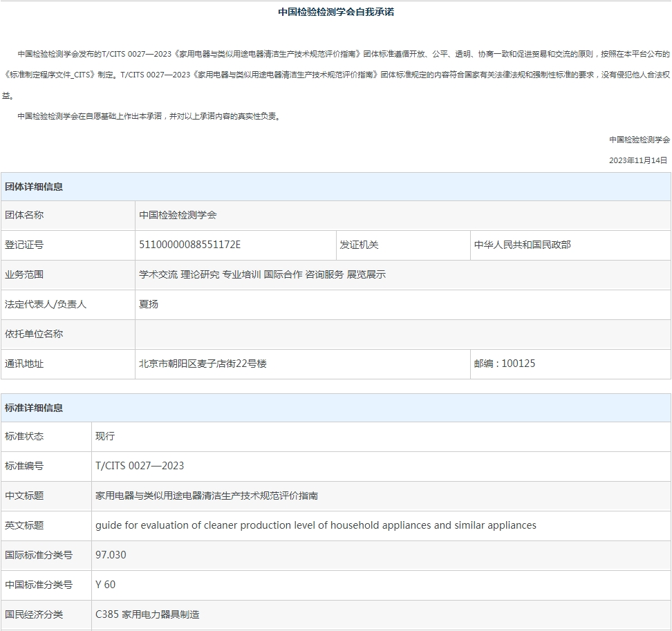This screenshot has height=631, width=672.
Task: Select T/CITS 0027—2023 in the 标准编号 row
Action: (x=140, y=466)
